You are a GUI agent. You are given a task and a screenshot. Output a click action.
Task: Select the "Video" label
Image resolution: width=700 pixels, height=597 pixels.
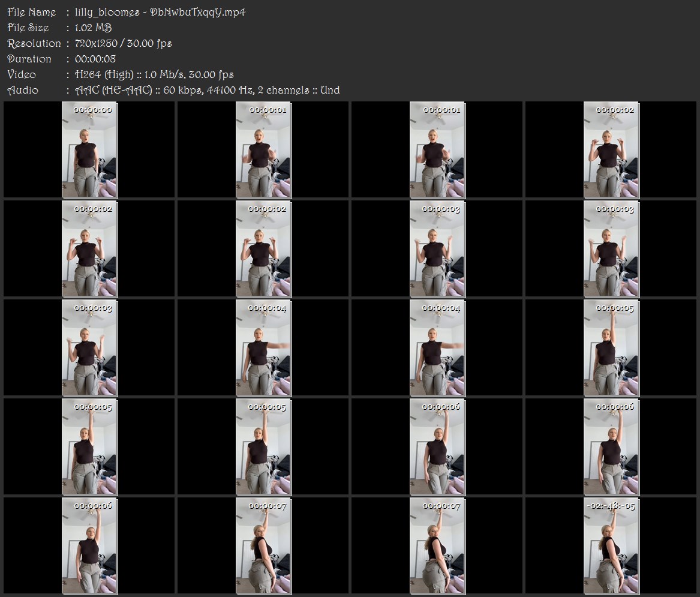(22, 74)
